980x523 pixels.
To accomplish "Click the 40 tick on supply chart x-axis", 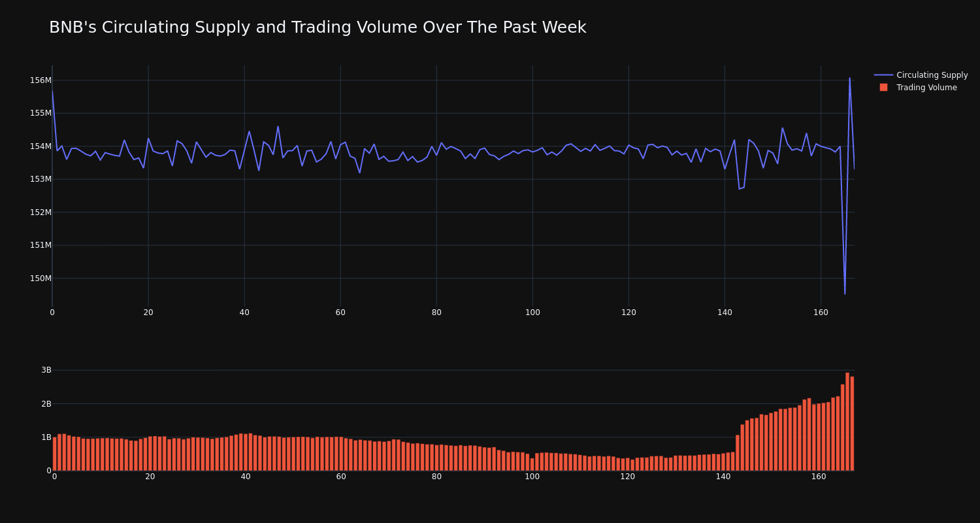I will [x=244, y=312].
